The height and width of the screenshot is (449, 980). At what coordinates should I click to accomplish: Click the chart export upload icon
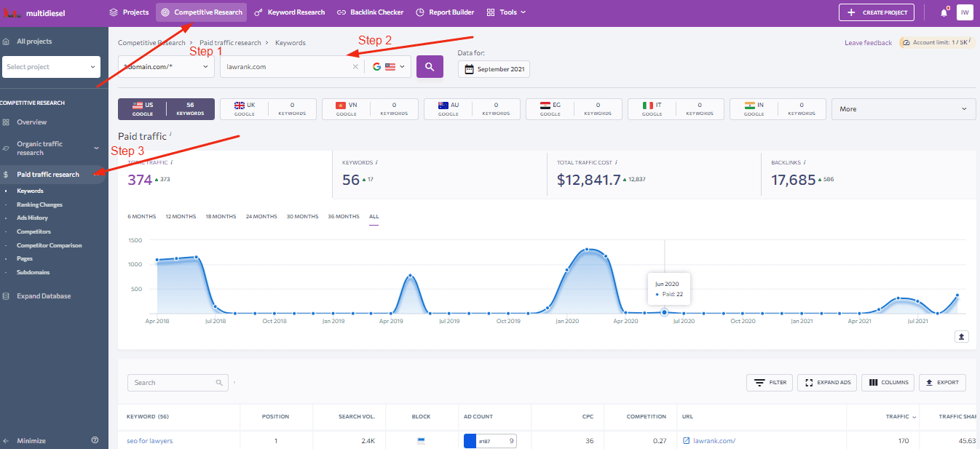[x=962, y=336]
